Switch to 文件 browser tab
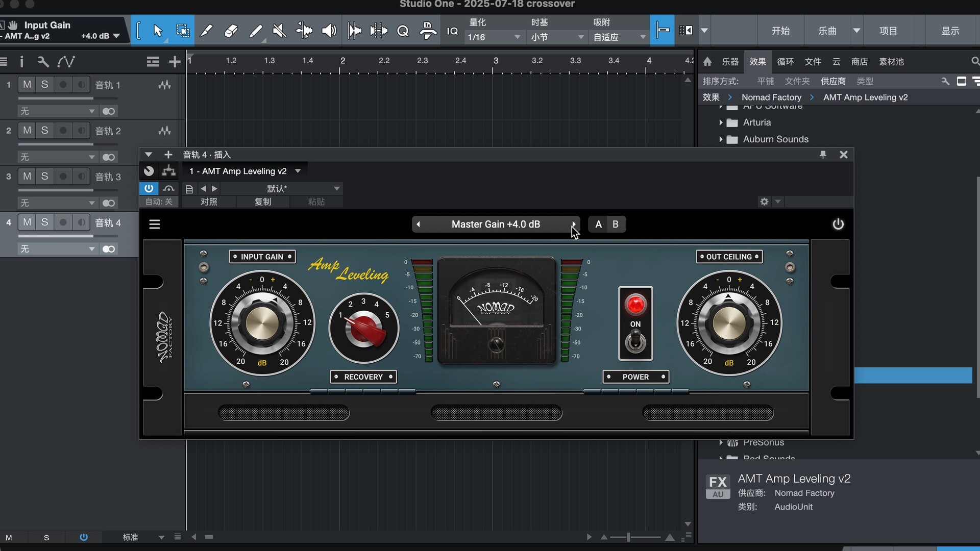The width and height of the screenshot is (980, 551). (813, 62)
